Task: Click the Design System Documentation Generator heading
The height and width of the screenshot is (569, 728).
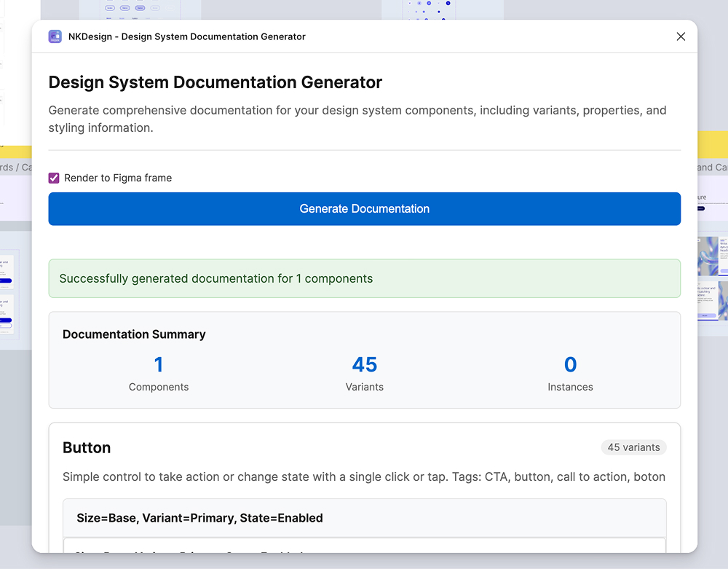Action: coord(215,82)
